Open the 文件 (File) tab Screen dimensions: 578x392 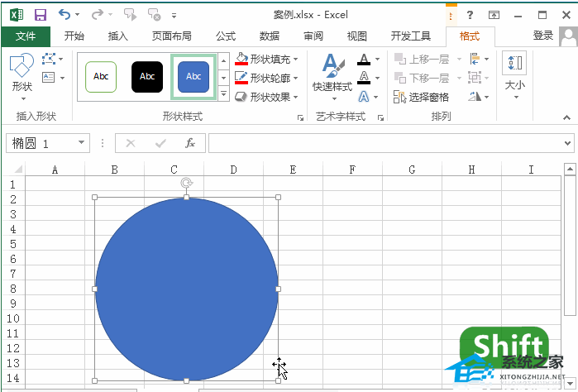(26, 36)
